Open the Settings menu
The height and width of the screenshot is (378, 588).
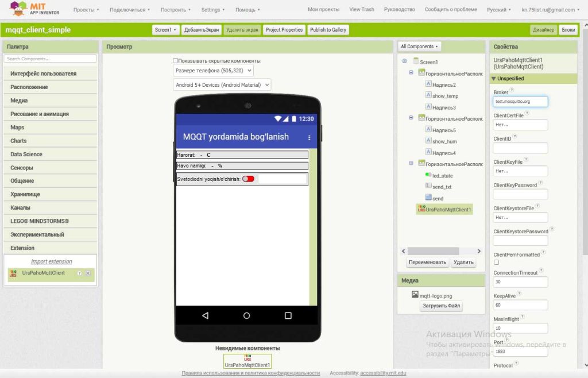212,10
